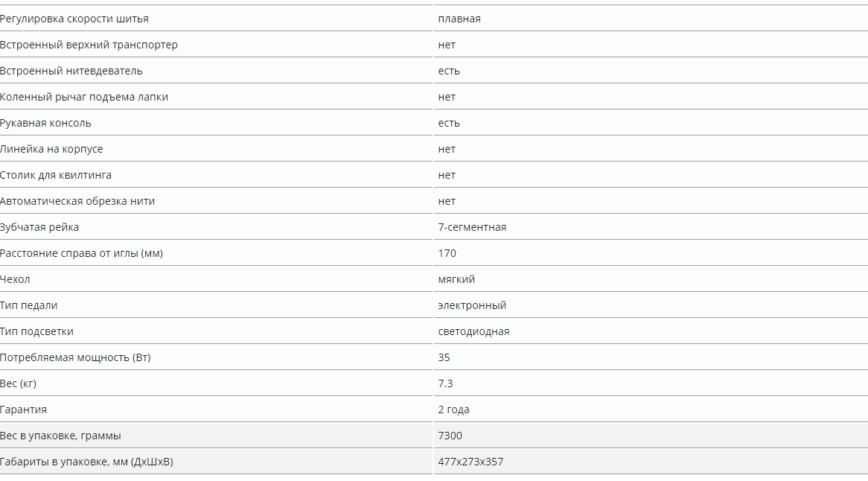The image size is (868, 481).
Task: Click the 'Столик для квилтинга' label
Action: pos(55,175)
